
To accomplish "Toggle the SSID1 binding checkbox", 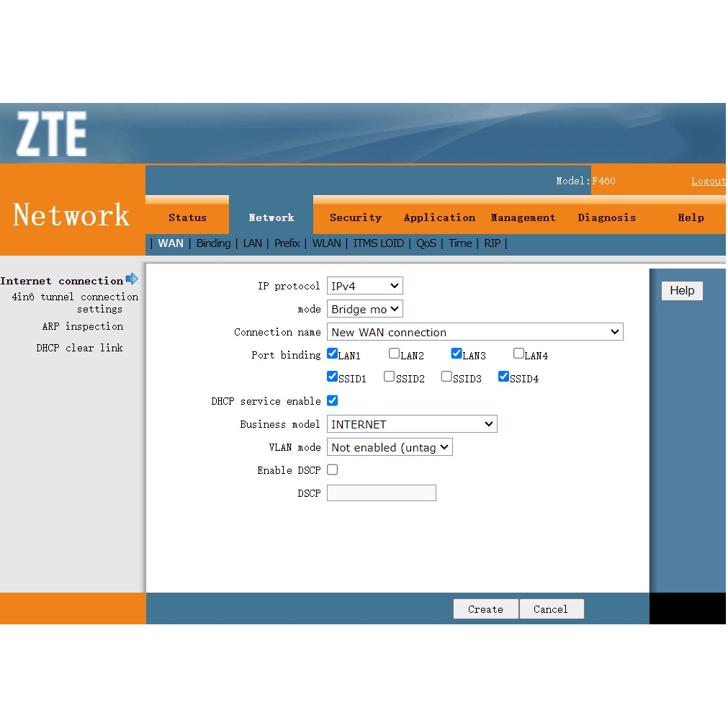I will point(332,376).
